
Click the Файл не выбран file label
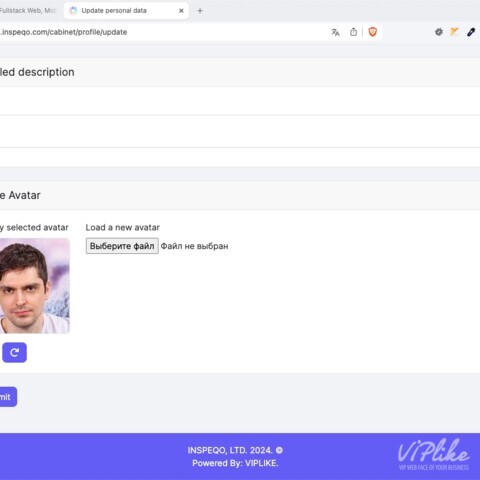(195, 246)
